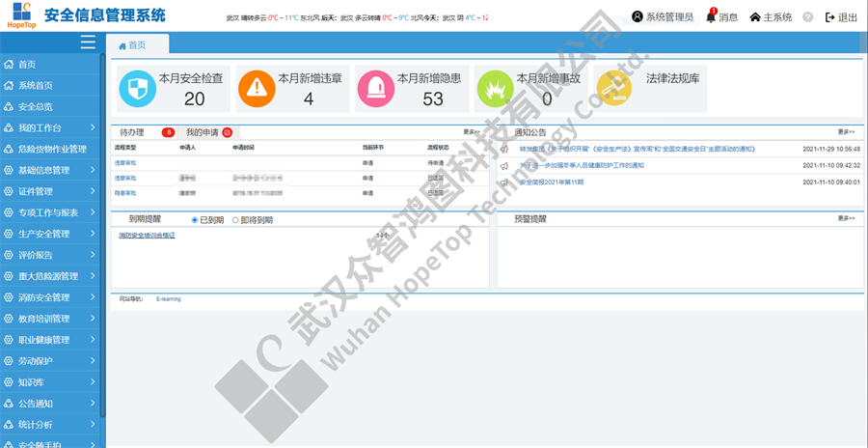Open monthly new hazards alarm icon

pyautogui.click(x=375, y=89)
